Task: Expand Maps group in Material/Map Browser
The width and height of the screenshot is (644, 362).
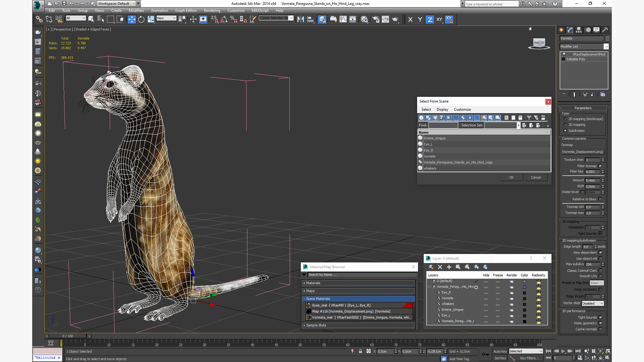Action: pos(358,291)
